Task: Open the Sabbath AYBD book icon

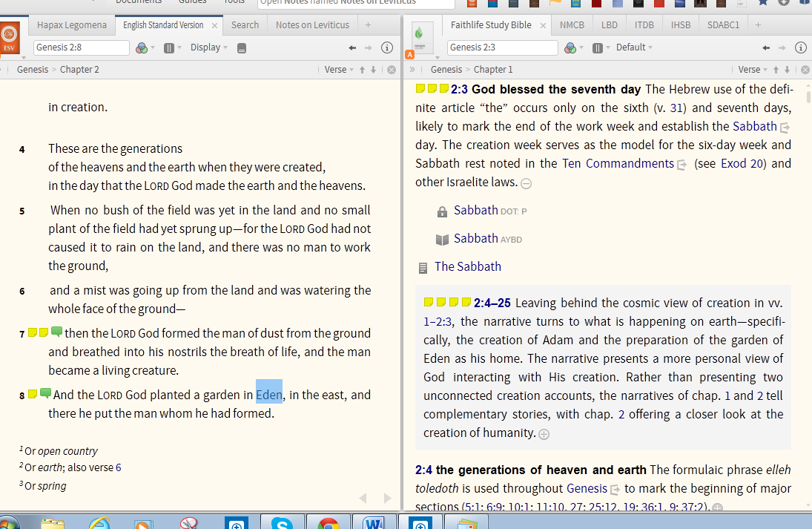Action: [442, 240]
